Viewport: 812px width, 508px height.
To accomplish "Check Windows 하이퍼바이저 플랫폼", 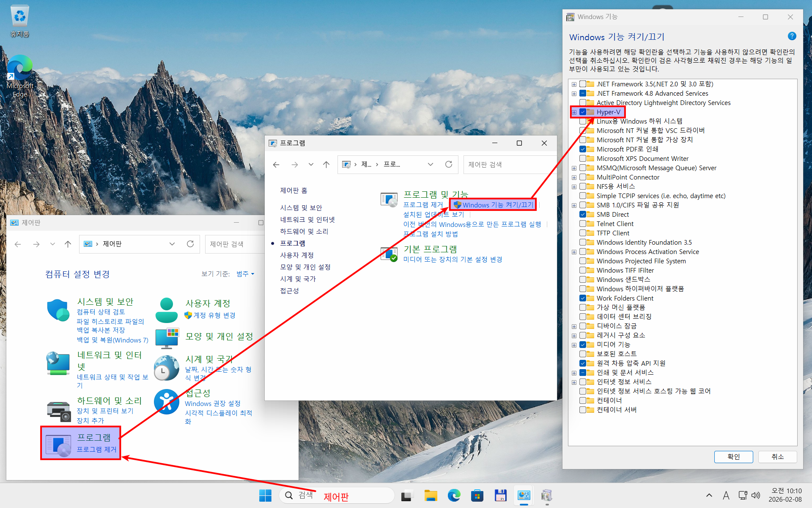I will 583,289.
